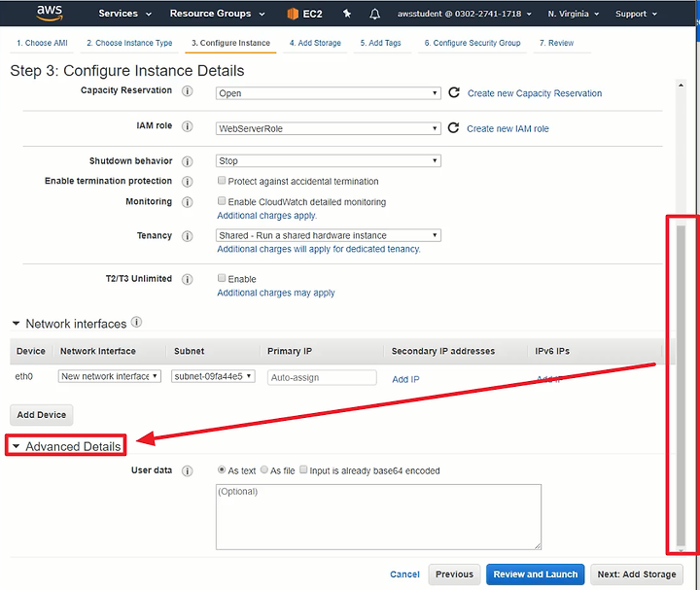Open the Resource Groups menu
The image size is (700, 590).
tap(218, 14)
